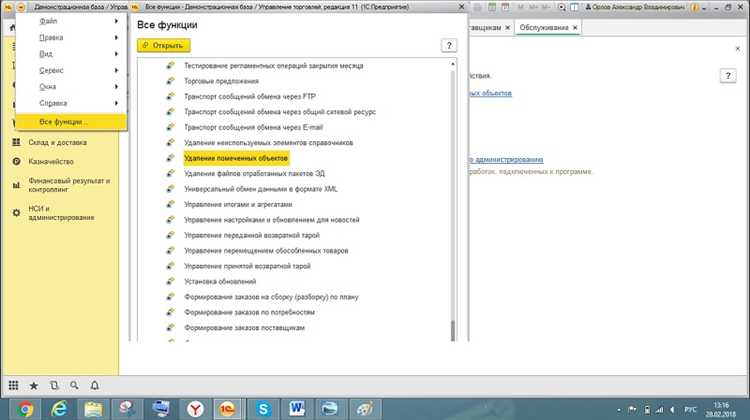Click the info icon beside user name
Viewport: 750px width, 420px height.
tap(695, 7)
